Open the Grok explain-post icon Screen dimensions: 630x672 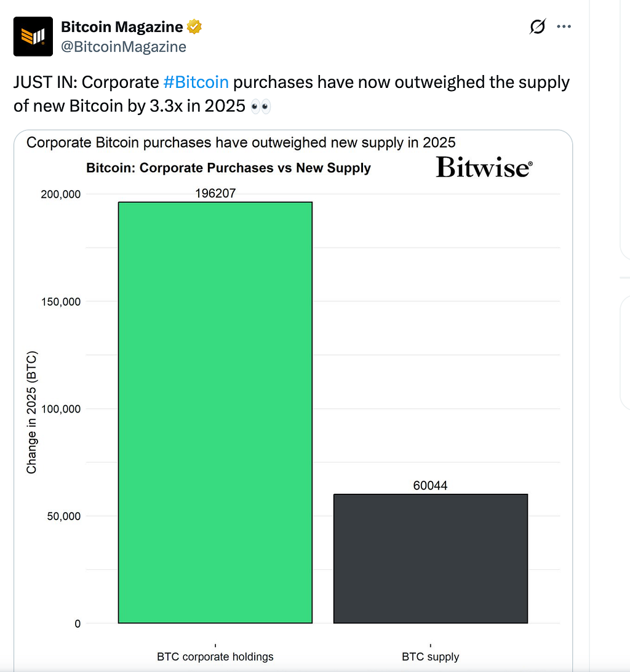(x=537, y=26)
